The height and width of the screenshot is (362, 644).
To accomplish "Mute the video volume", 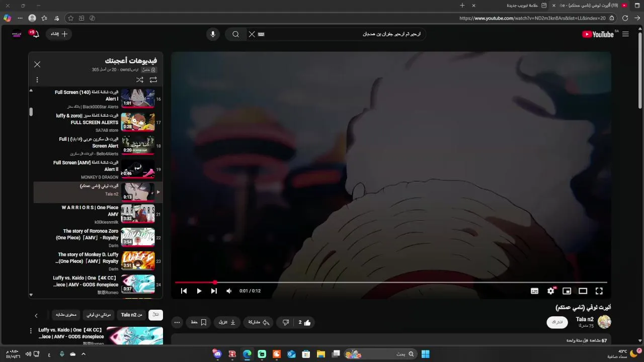I will [229, 291].
